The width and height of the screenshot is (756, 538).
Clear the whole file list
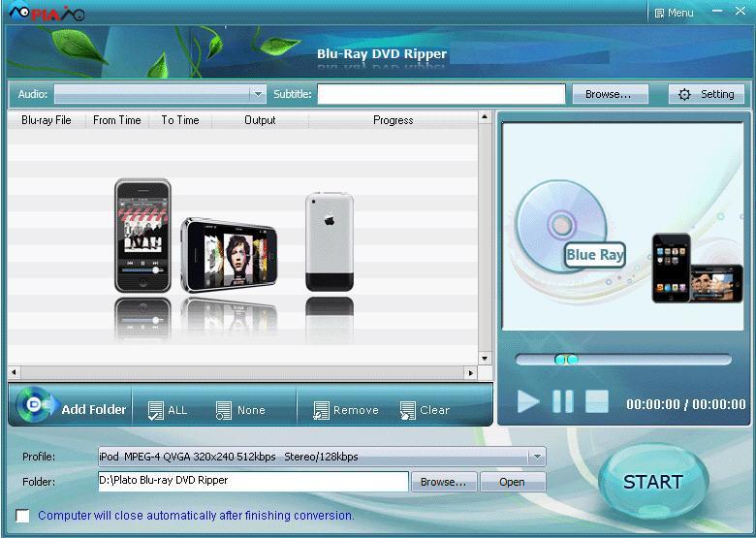click(425, 410)
